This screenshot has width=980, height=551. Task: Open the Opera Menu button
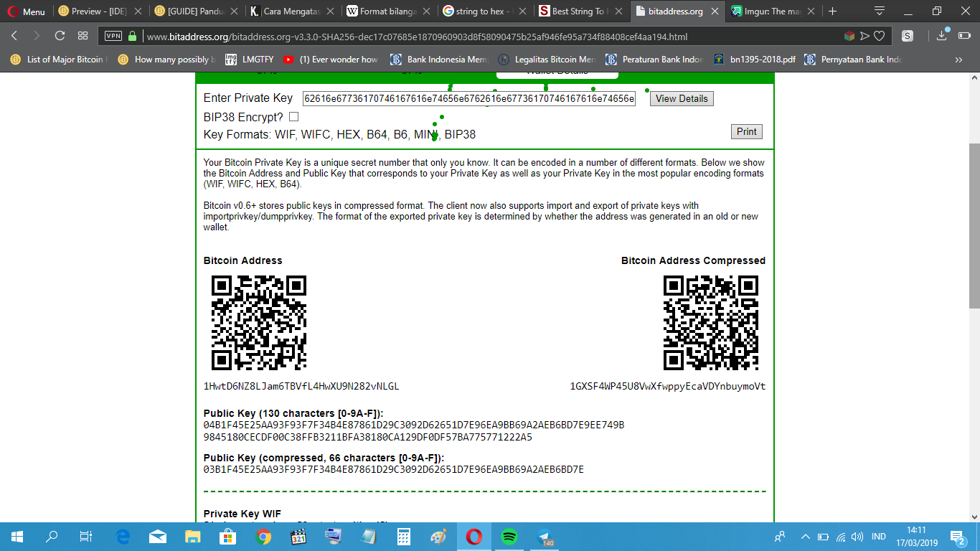coord(25,11)
